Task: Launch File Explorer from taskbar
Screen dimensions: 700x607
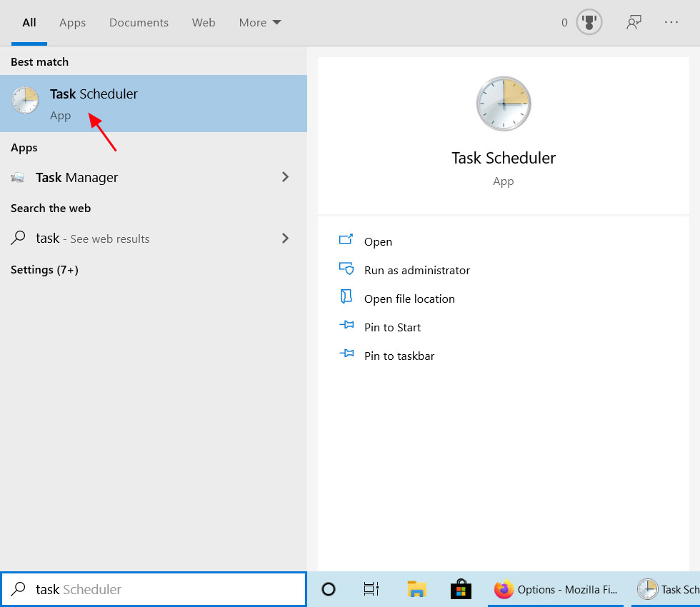Action: pyautogui.click(x=417, y=589)
